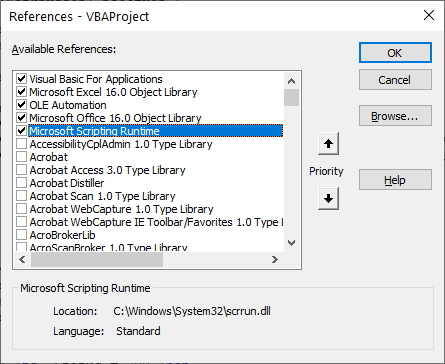Uncheck Microsoft Scripting Runtime checkbox
The width and height of the screenshot is (445, 364).
pos(21,131)
